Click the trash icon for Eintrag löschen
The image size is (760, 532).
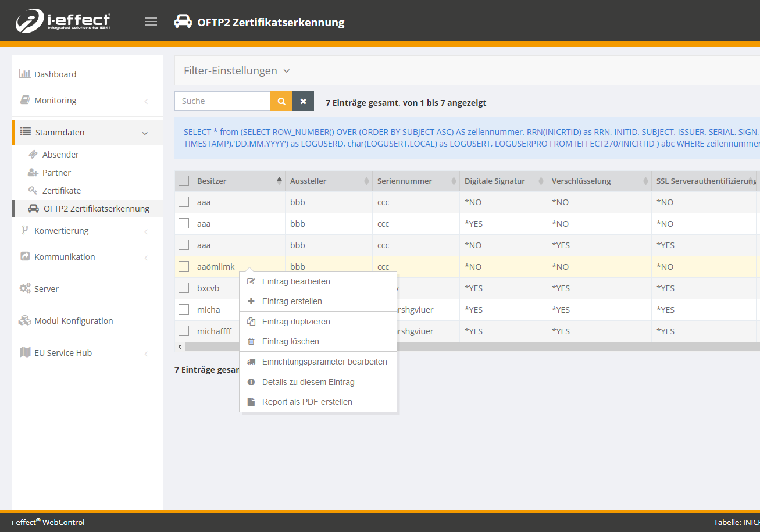(x=251, y=341)
